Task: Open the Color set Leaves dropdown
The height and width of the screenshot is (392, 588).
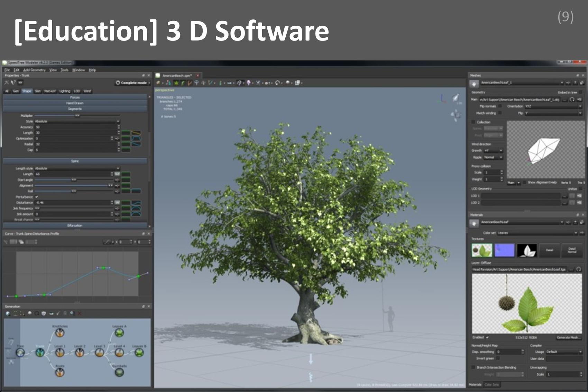Action: (538, 233)
